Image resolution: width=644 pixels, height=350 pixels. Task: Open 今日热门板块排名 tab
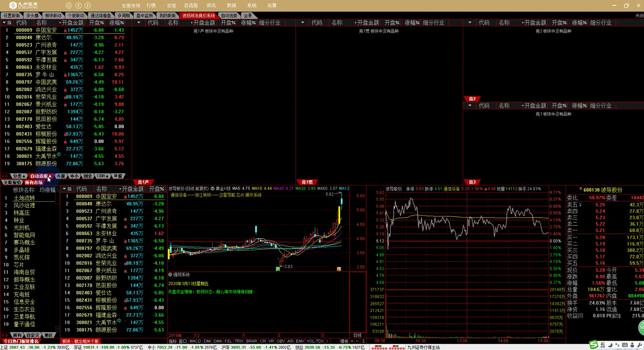21,341
